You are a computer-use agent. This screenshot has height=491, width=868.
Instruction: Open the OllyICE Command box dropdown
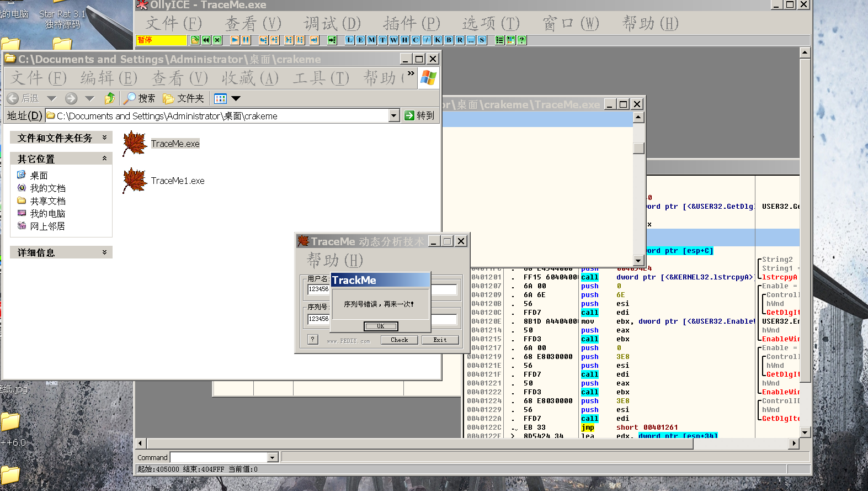pyautogui.click(x=272, y=457)
